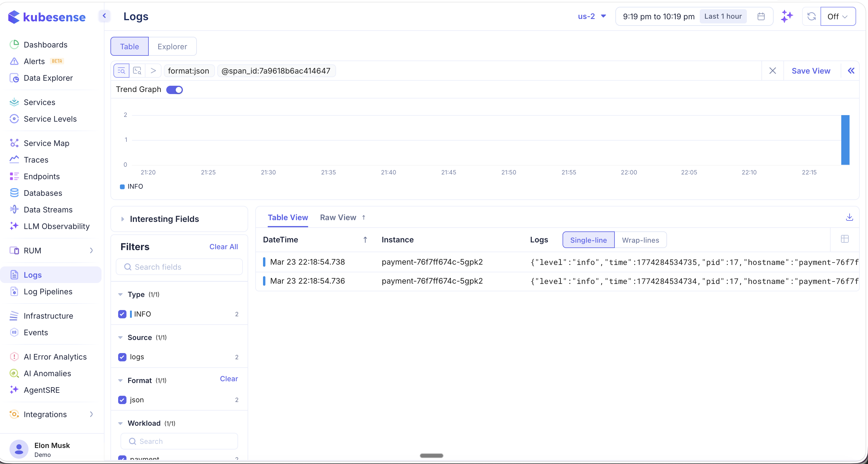Collapse the sidebar with the chevron
The image size is (868, 464).
click(104, 16)
